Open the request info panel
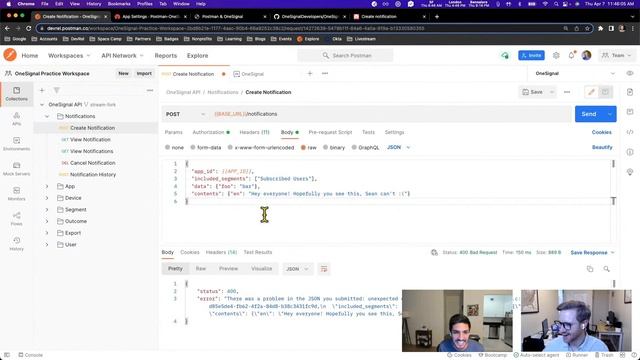 click(x=630, y=152)
